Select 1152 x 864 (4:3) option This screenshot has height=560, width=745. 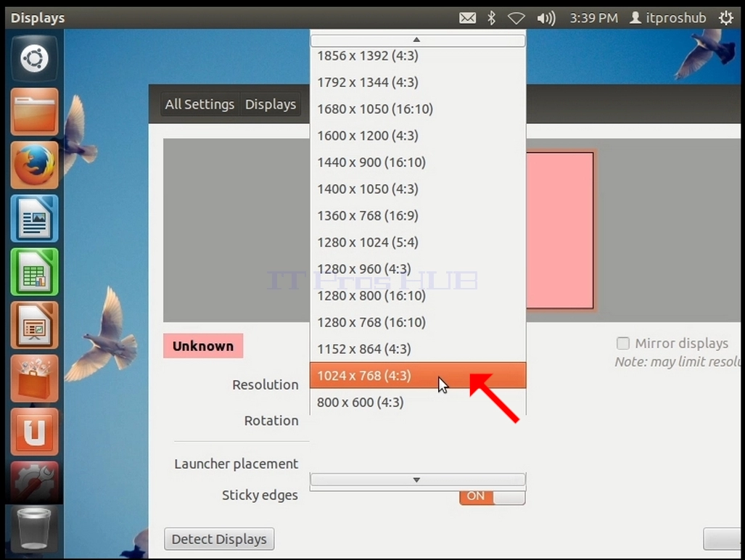[418, 349]
